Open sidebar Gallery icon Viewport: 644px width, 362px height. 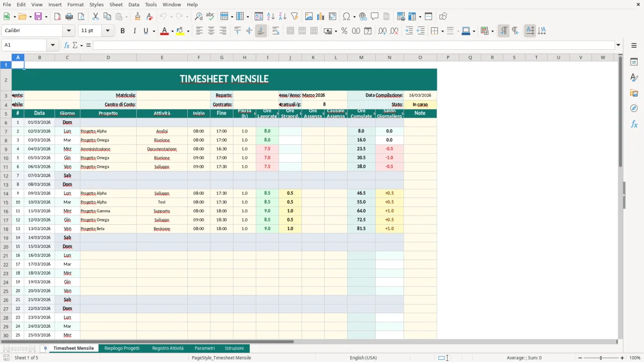634,93
